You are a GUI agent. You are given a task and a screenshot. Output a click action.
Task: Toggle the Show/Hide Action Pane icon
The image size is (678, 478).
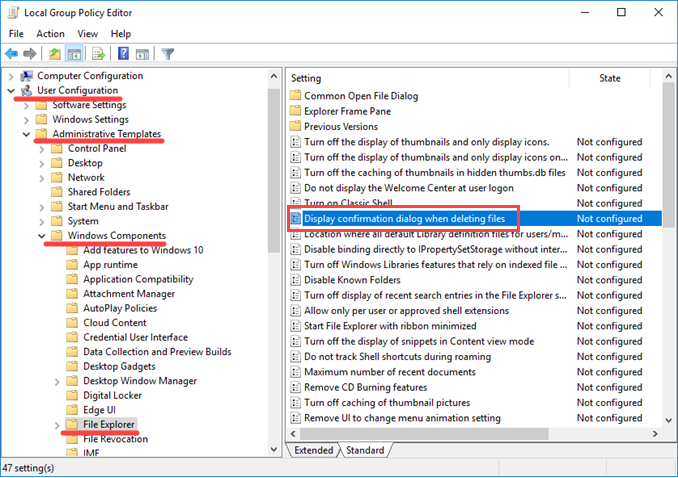(x=143, y=53)
